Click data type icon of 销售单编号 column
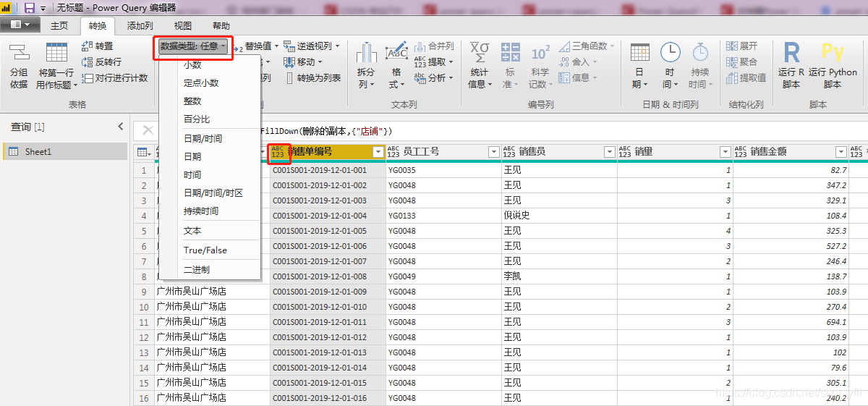 (x=278, y=151)
